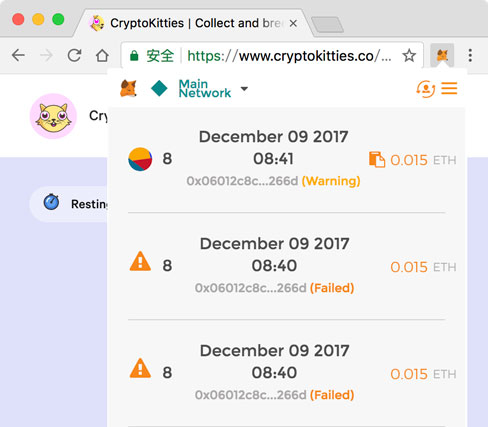Open Chrome three-dot menu
This screenshot has width=488, height=427.
click(x=470, y=55)
